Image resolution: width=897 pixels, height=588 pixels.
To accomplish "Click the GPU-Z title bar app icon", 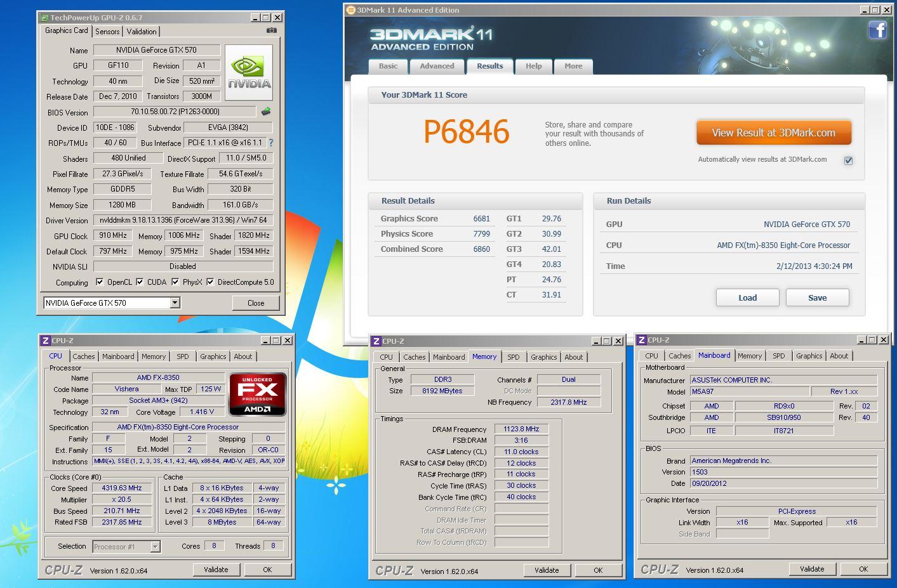I will click(x=44, y=18).
